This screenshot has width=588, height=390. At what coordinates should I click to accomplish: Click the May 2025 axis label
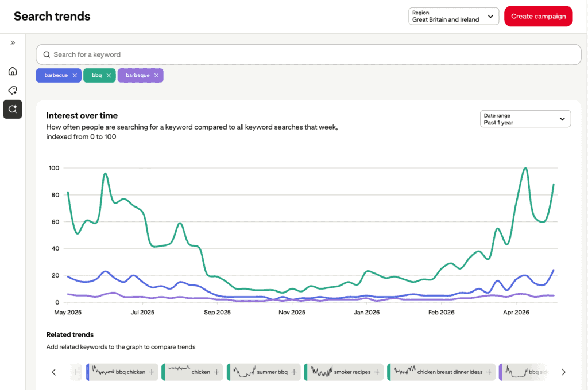coord(68,313)
